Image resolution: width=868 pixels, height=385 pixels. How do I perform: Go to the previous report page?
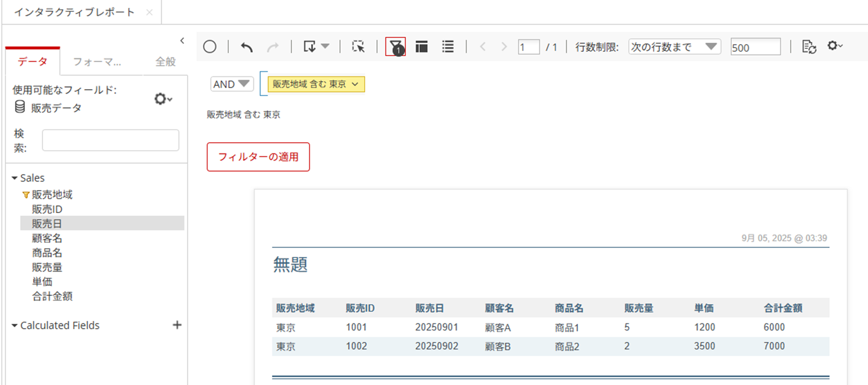point(483,46)
